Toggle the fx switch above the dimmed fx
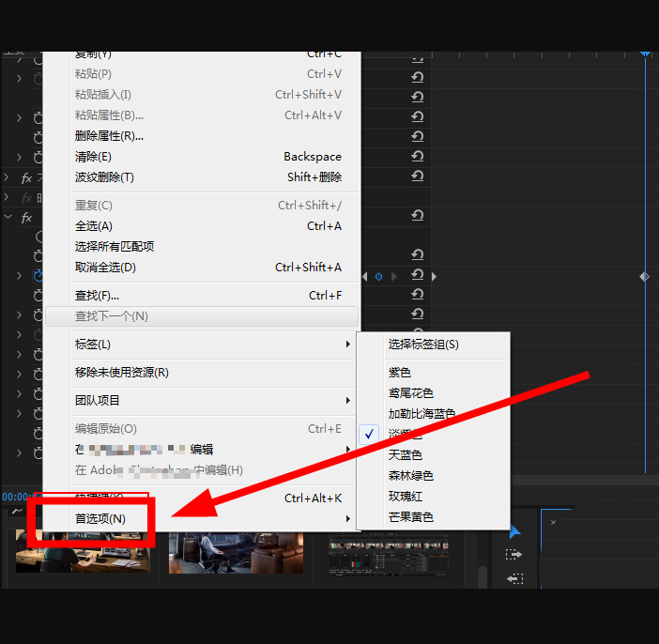 coord(26,178)
